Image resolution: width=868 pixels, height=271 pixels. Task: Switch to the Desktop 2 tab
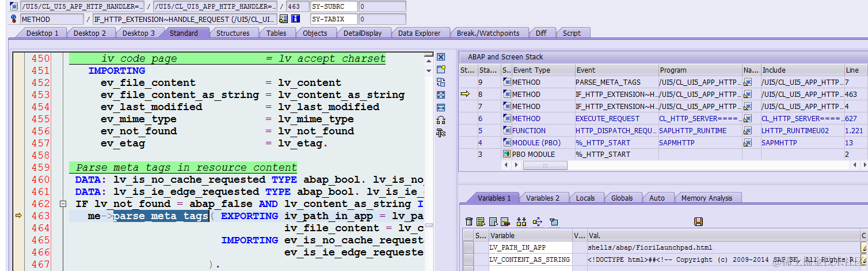(89, 33)
